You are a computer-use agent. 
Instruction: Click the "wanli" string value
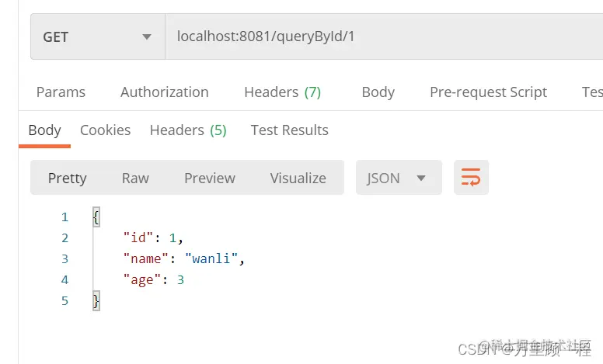pyautogui.click(x=211, y=258)
